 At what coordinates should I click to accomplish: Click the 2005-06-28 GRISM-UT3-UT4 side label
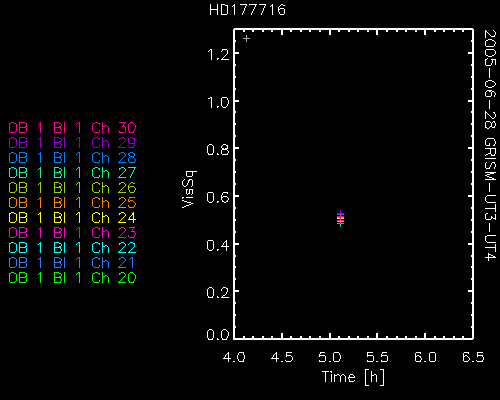point(490,145)
